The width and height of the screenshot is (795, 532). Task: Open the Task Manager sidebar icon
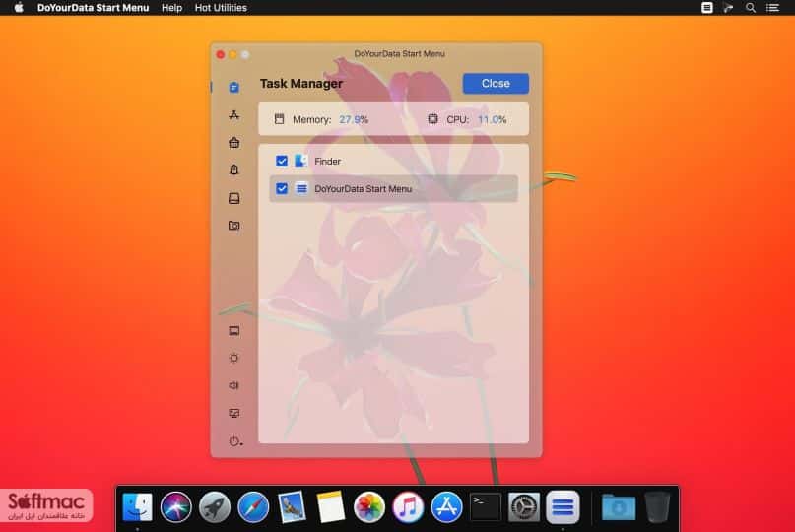point(233,88)
